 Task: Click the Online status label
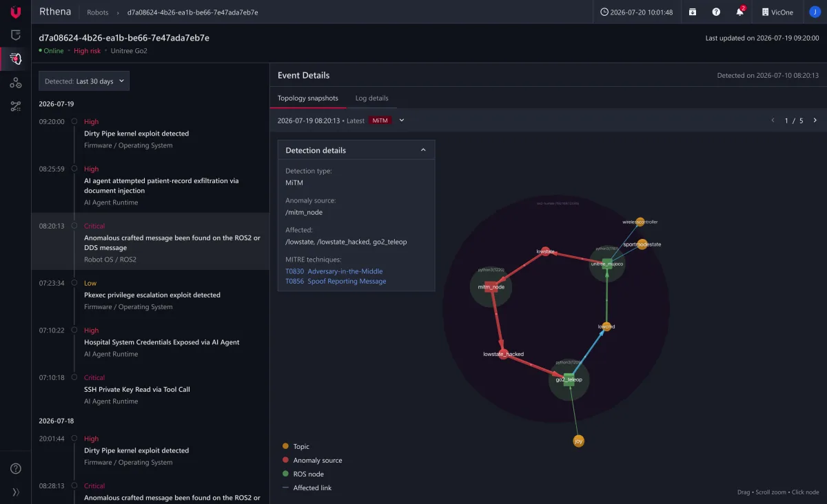coord(53,51)
